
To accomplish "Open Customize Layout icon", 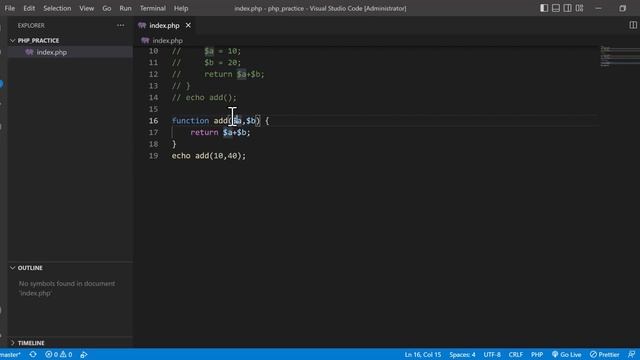I will pyautogui.click(x=580, y=8).
